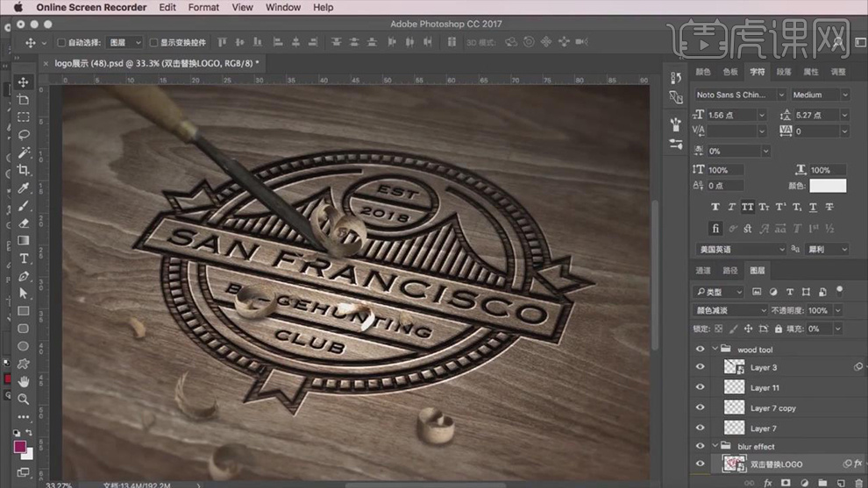Open the View menu
This screenshot has width=868, height=488.
[242, 7]
